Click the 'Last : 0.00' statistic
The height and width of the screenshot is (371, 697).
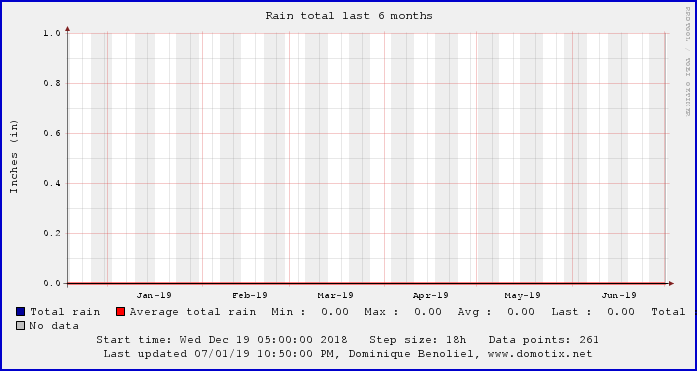(x=593, y=312)
